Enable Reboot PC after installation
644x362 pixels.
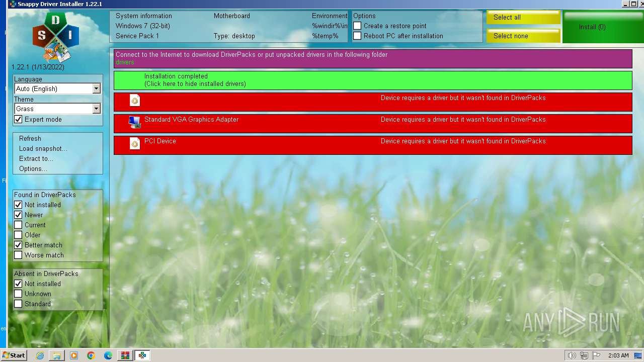[357, 36]
